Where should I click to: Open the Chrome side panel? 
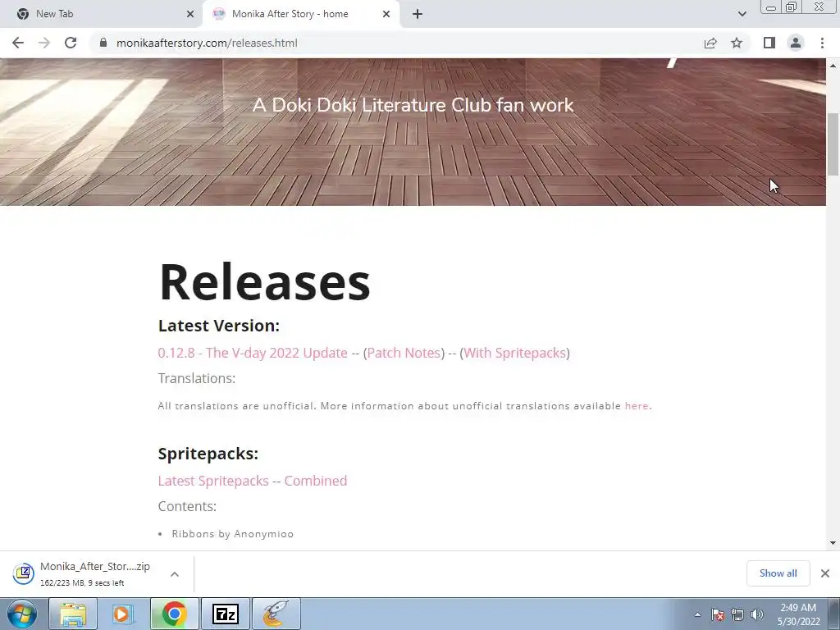point(769,43)
